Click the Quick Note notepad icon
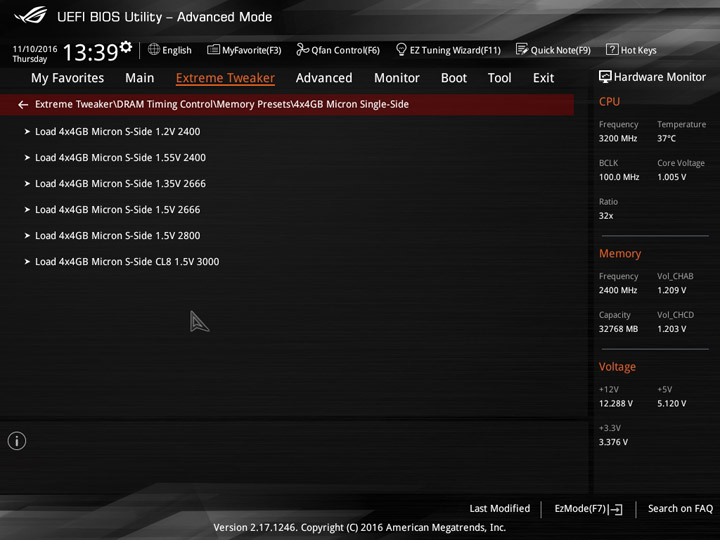 [522, 49]
